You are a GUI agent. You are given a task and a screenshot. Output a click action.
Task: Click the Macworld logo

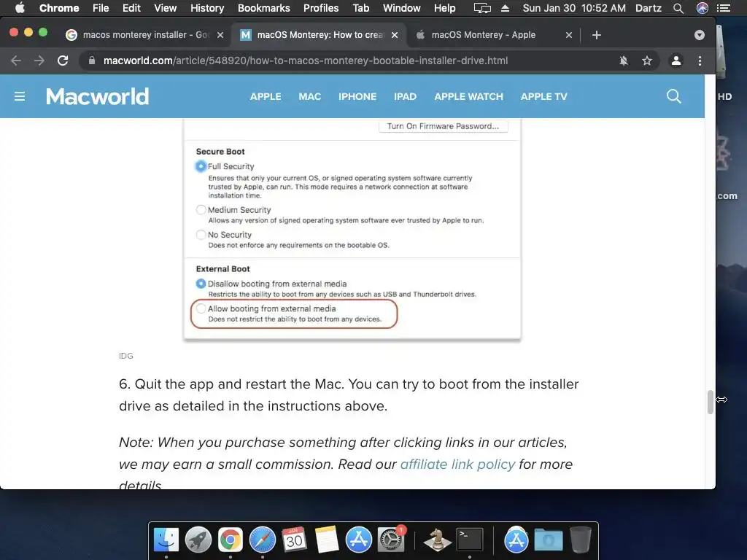(97, 97)
